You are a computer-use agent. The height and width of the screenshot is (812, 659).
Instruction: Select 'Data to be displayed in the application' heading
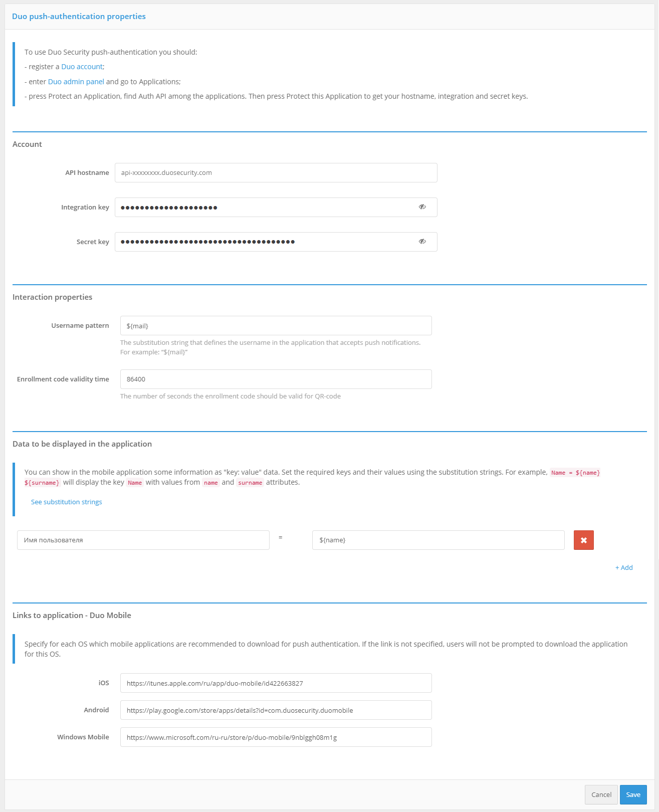82,444
